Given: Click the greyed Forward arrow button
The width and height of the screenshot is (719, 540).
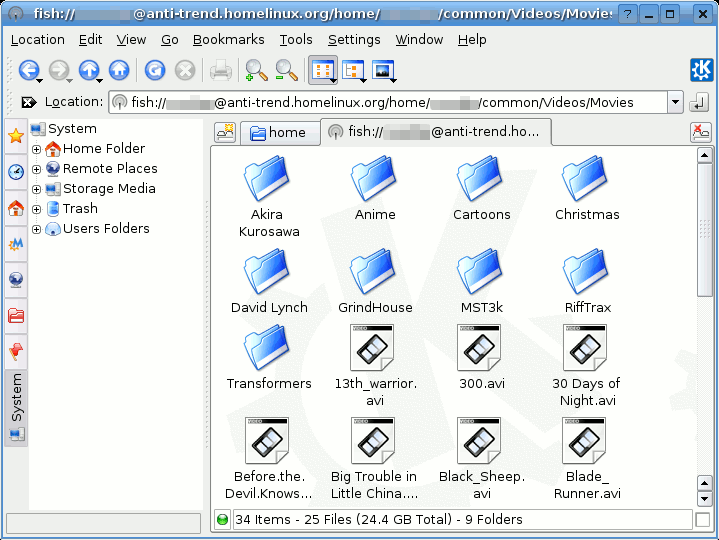Looking at the screenshot, I should 59,70.
